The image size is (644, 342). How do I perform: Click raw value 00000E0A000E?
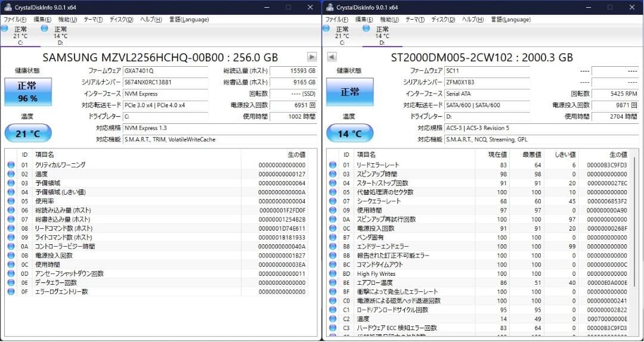click(x=608, y=282)
